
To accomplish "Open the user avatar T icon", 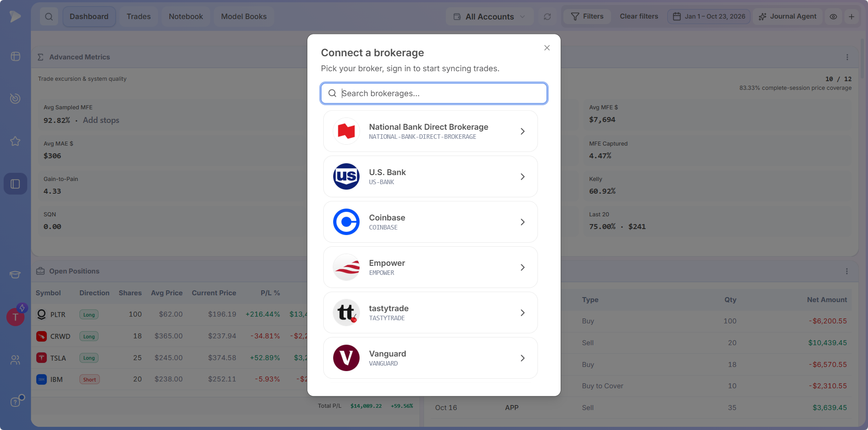I will tap(15, 317).
